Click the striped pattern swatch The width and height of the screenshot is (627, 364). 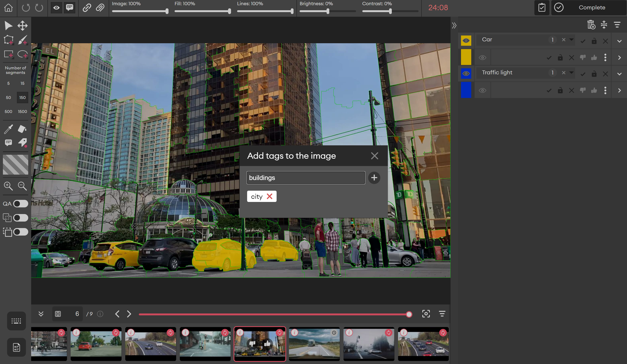coord(15,165)
